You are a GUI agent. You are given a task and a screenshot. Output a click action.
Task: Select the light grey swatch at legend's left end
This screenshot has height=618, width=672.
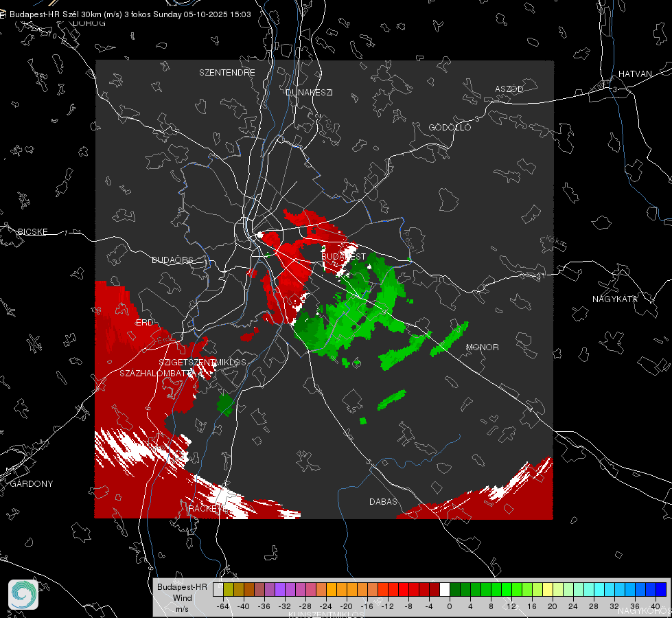(x=218, y=589)
